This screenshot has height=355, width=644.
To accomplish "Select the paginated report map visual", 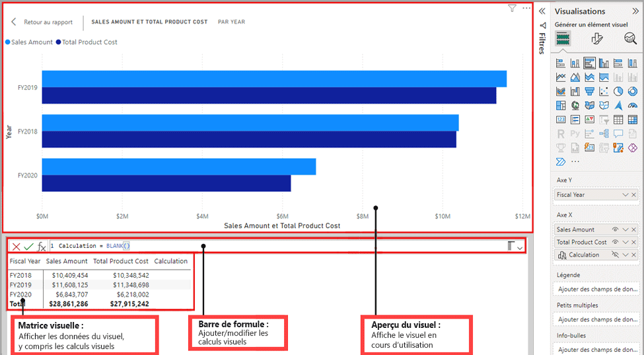I will (618, 147).
